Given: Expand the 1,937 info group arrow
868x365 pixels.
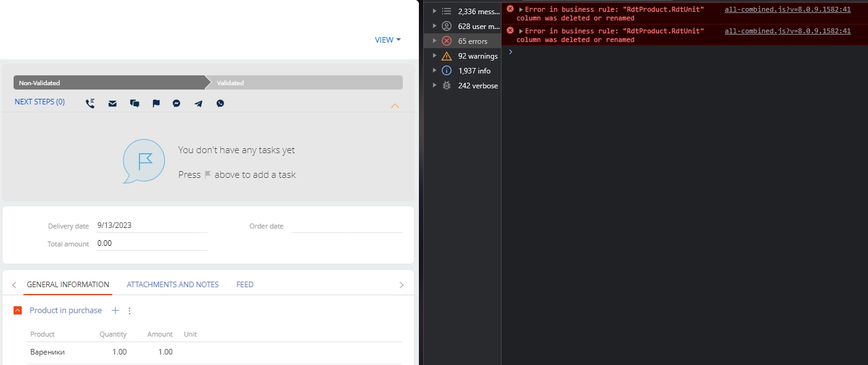Looking at the screenshot, I should click(x=435, y=70).
